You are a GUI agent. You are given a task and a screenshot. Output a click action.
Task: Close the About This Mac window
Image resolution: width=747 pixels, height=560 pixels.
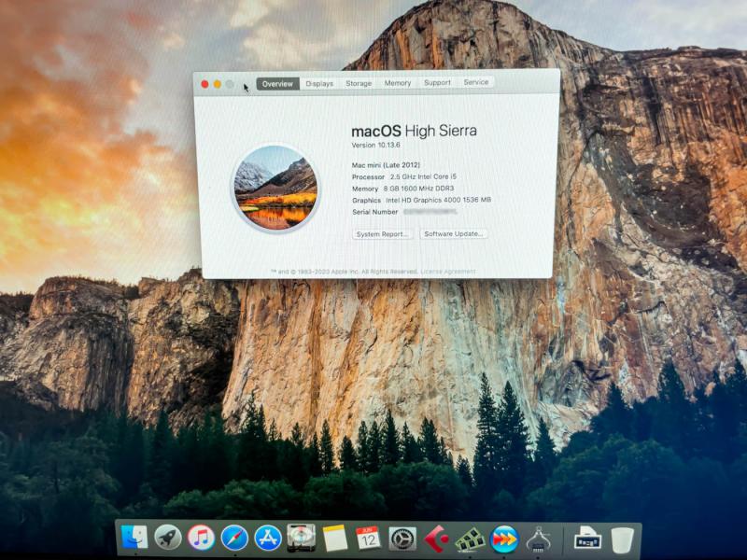(204, 84)
